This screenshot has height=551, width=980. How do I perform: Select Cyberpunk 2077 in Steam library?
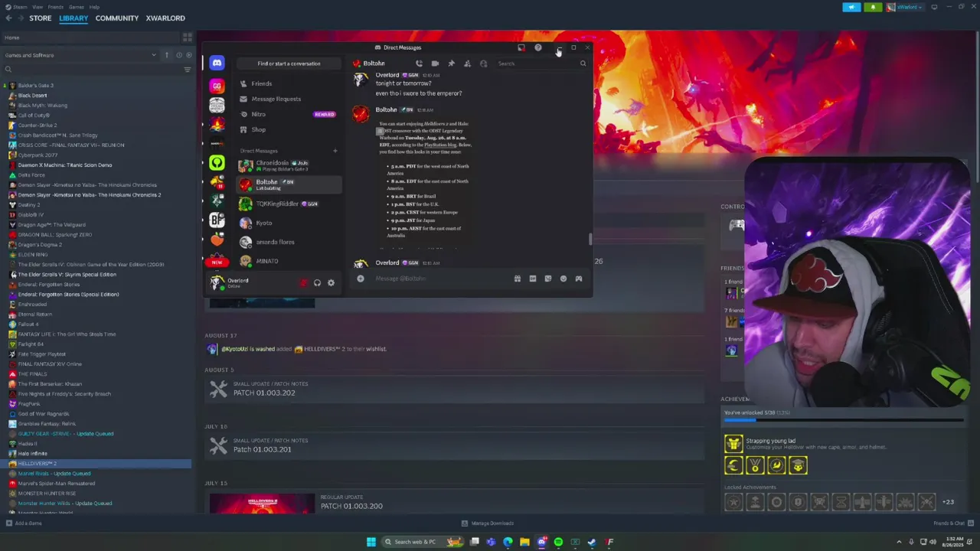[x=38, y=155]
